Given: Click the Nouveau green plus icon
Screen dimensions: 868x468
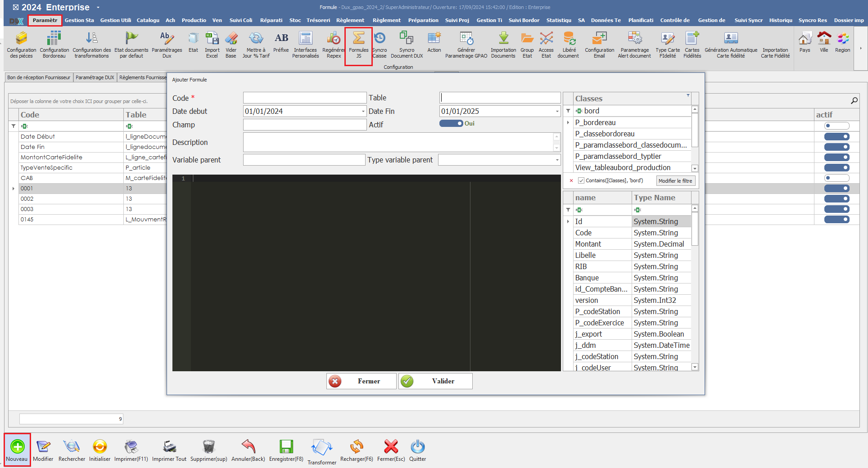Looking at the screenshot, I should tap(17, 450).
